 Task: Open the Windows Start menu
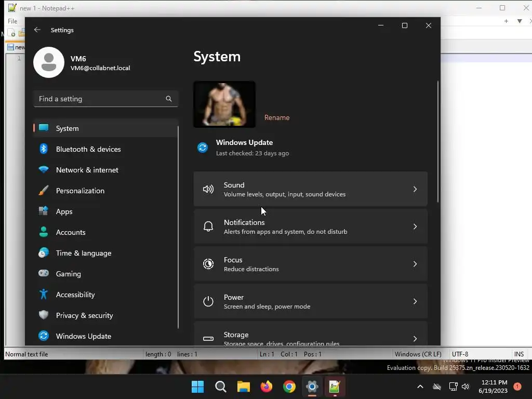(198, 387)
